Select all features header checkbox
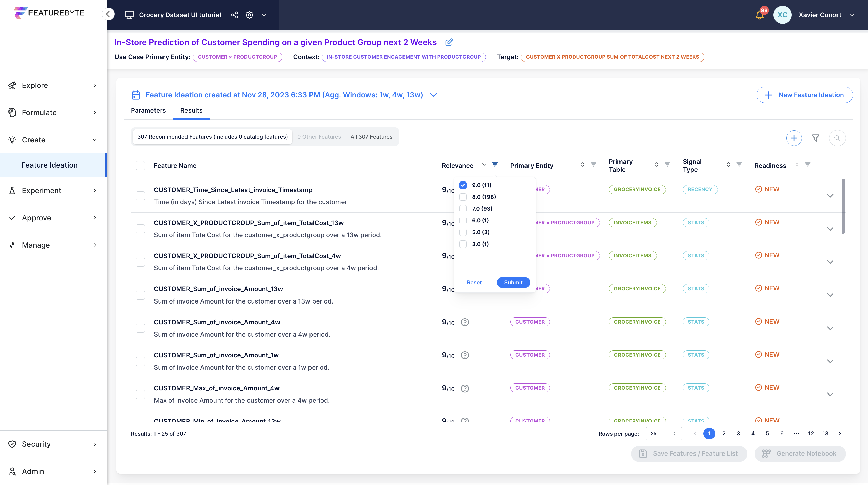 coord(140,165)
